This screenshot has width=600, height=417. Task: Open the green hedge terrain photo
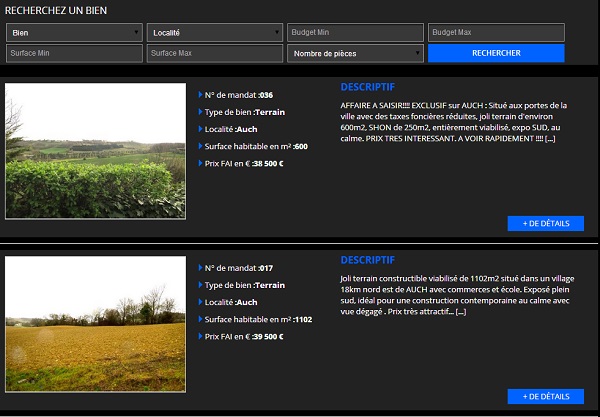pyautogui.click(x=95, y=151)
